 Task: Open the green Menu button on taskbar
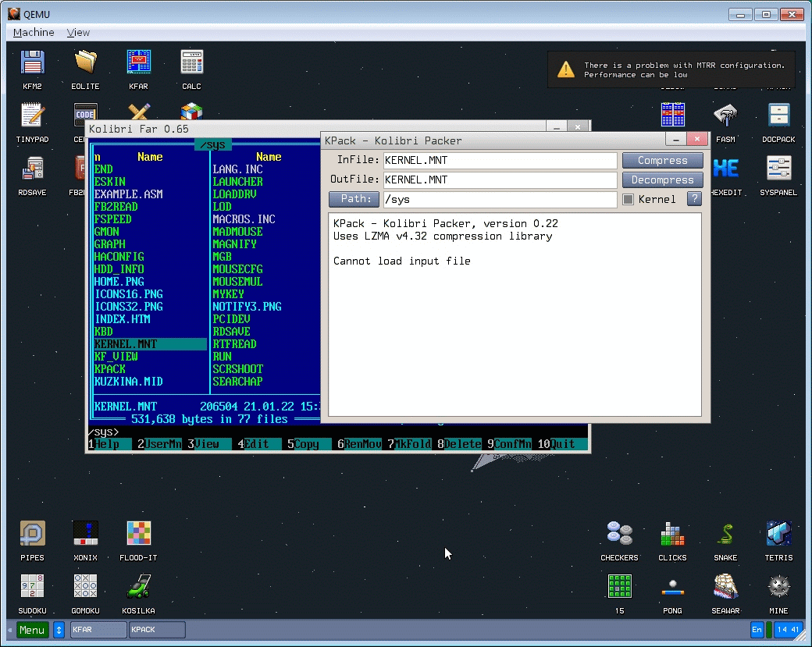(x=32, y=630)
